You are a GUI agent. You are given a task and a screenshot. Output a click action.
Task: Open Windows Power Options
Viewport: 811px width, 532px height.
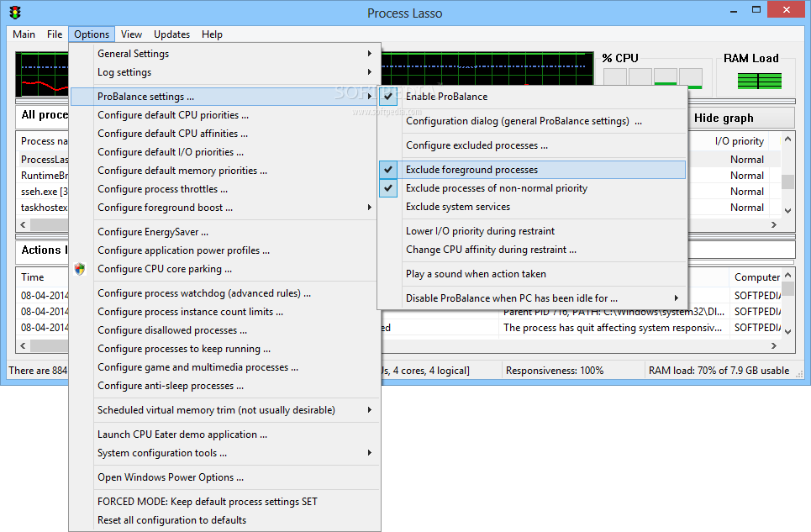[x=225, y=477]
